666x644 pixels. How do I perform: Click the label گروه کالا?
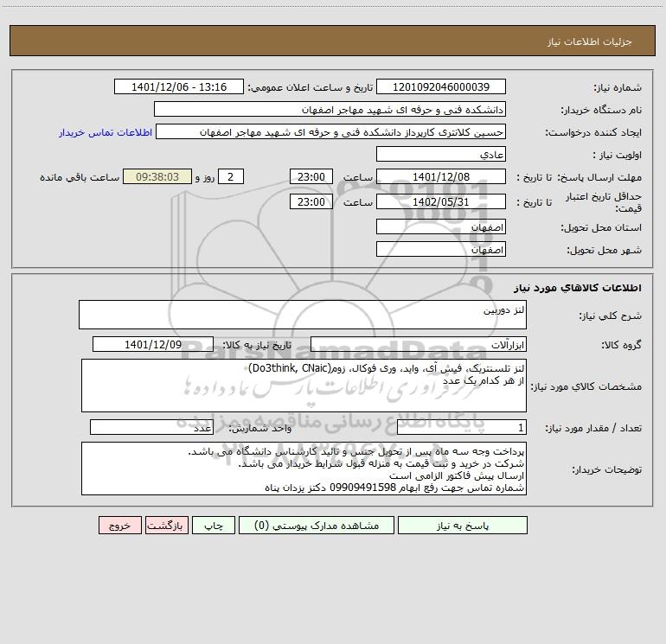tap(621, 345)
